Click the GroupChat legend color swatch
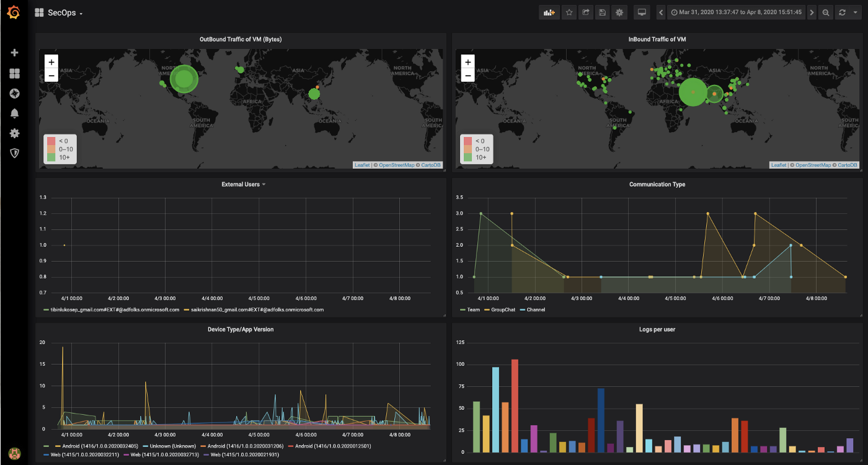 tap(487, 309)
